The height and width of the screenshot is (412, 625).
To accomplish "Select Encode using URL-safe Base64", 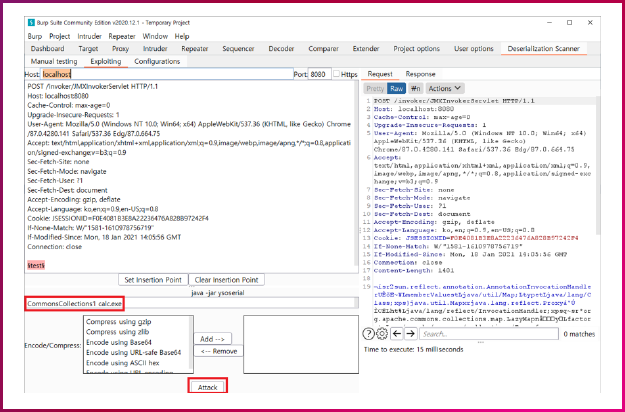I will tap(134, 353).
